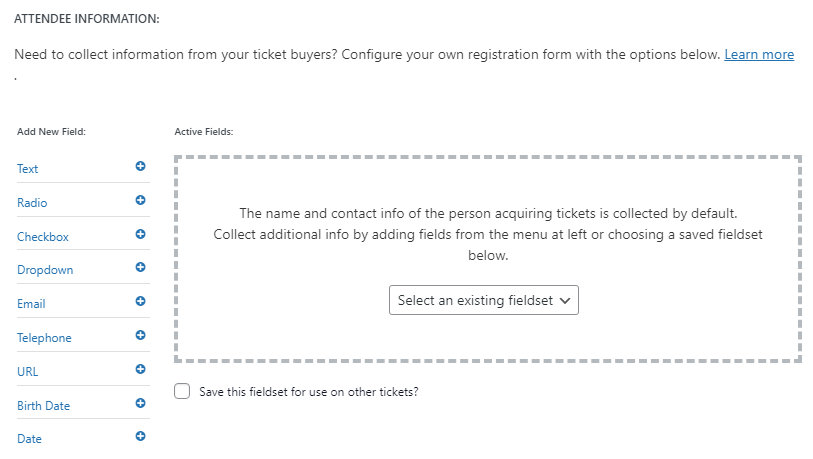The image size is (813, 459).
Task: Enable saving this fieldset for other tickets
Action: 182,391
